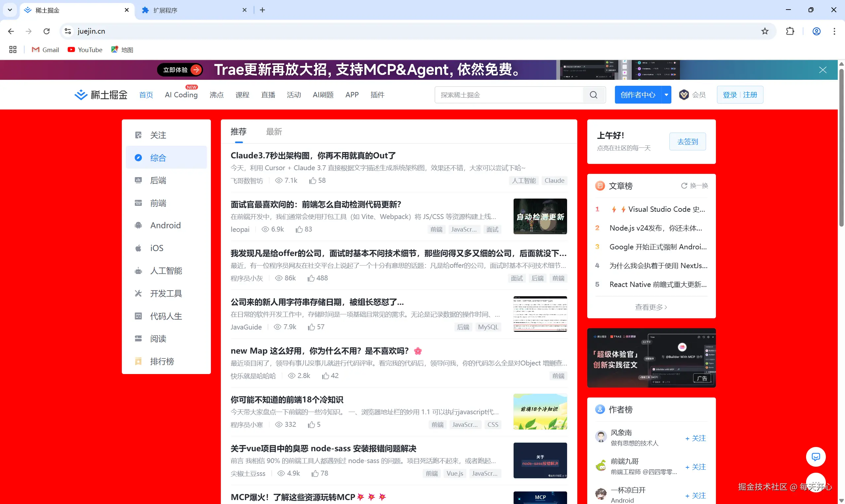Open 开发工具 via the wrench icon
The image size is (845, 504).
(x=138, y=293)
